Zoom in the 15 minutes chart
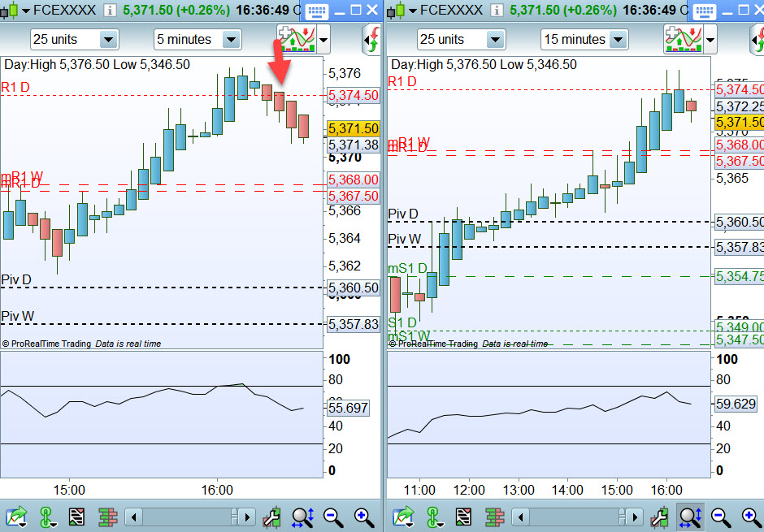This screenshot has height=532, width=764. tap(751, 517)
